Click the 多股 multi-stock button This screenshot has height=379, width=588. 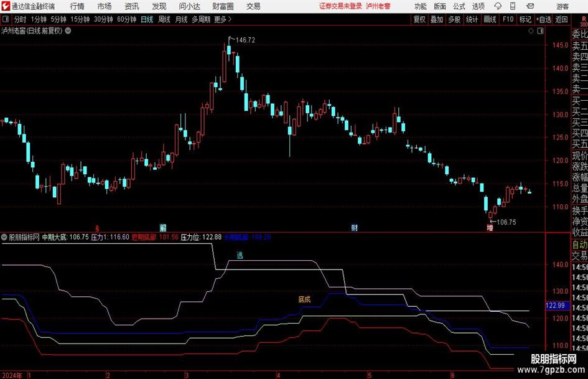point(454,19)
